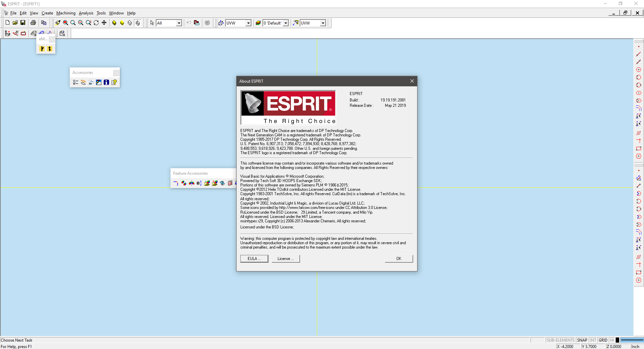644x349 pixels.
Task: Open the Analysis menu
Action: (86, 13)
